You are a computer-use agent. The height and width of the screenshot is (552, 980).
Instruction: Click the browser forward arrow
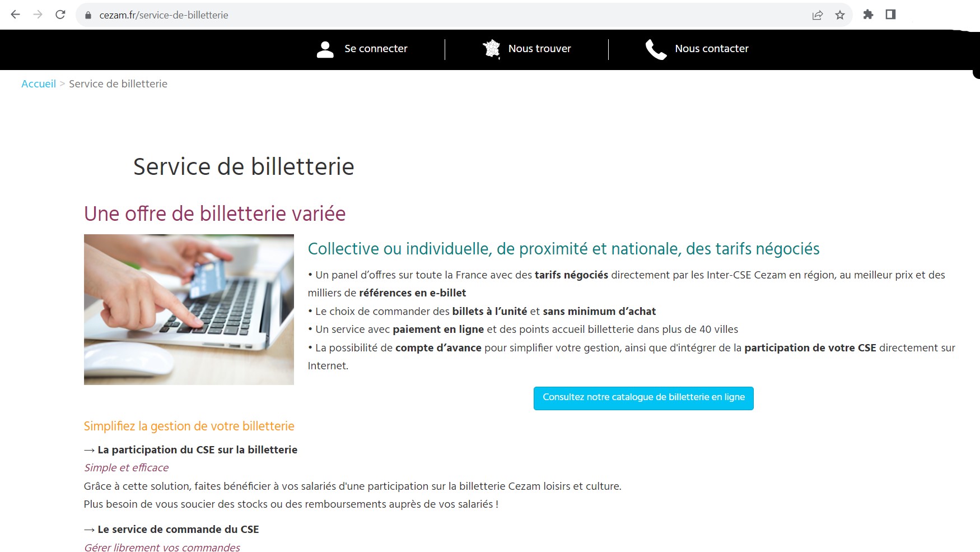click(x=38, y=15)
